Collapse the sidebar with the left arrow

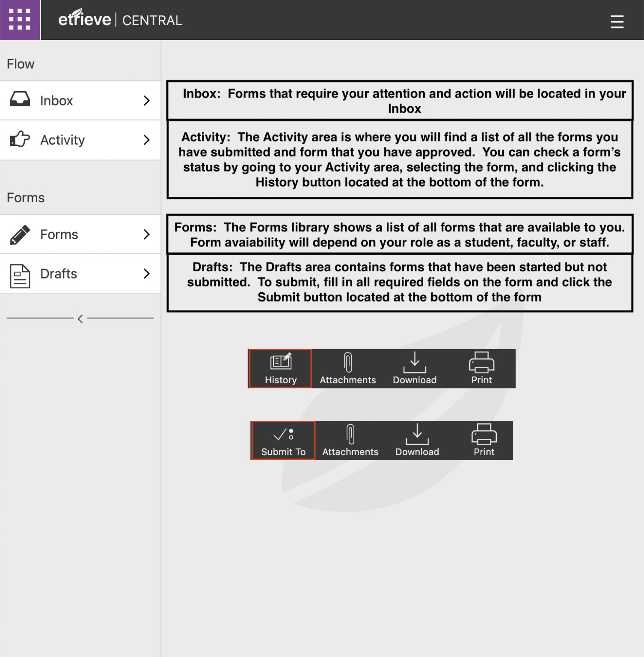[80, 319]
